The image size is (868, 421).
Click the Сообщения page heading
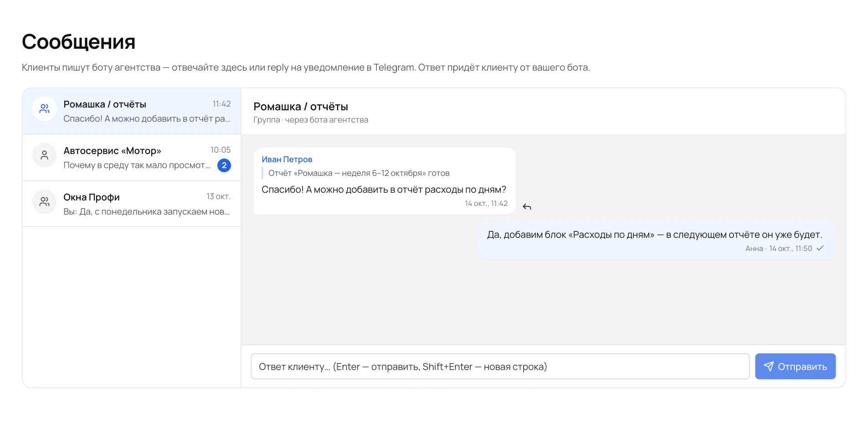pyautogui.click(x=78, y=41)
